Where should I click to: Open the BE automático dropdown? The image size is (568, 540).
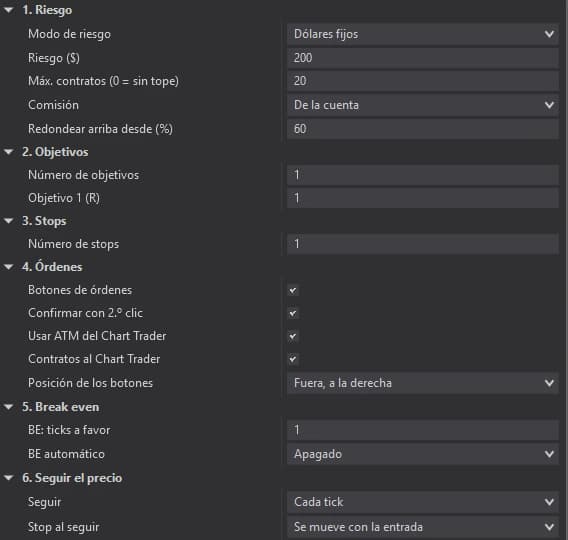click(423, 454)
